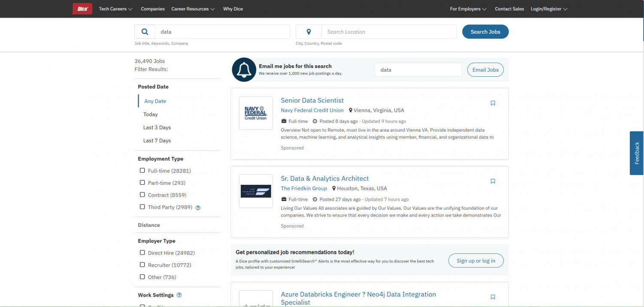Check the Third Party filter
Viewport: 644px width, 307px height.
click(x=143, y=207)
